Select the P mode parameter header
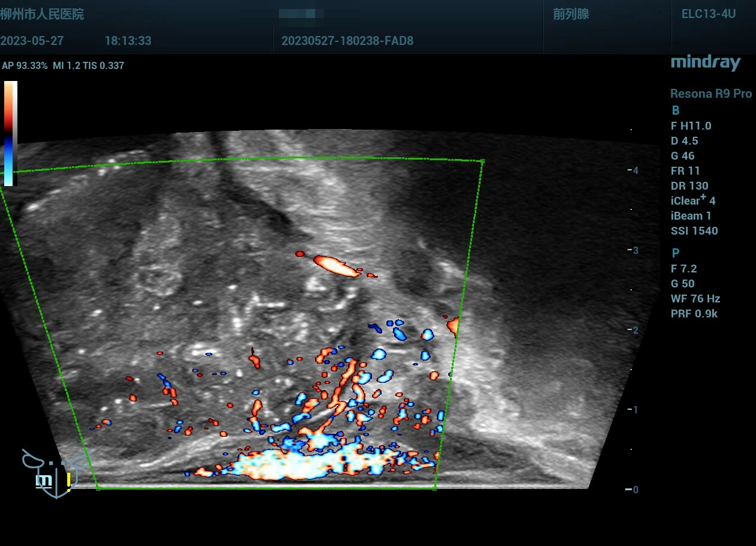This screenshot has width=756, height=546. tap(676, 253)
